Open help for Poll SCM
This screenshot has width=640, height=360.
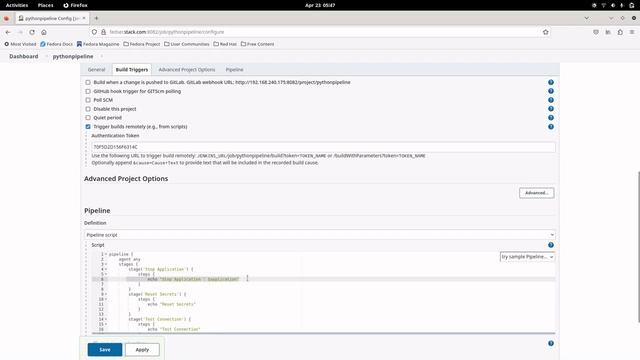pyautogui.click(x=551, y=100)
